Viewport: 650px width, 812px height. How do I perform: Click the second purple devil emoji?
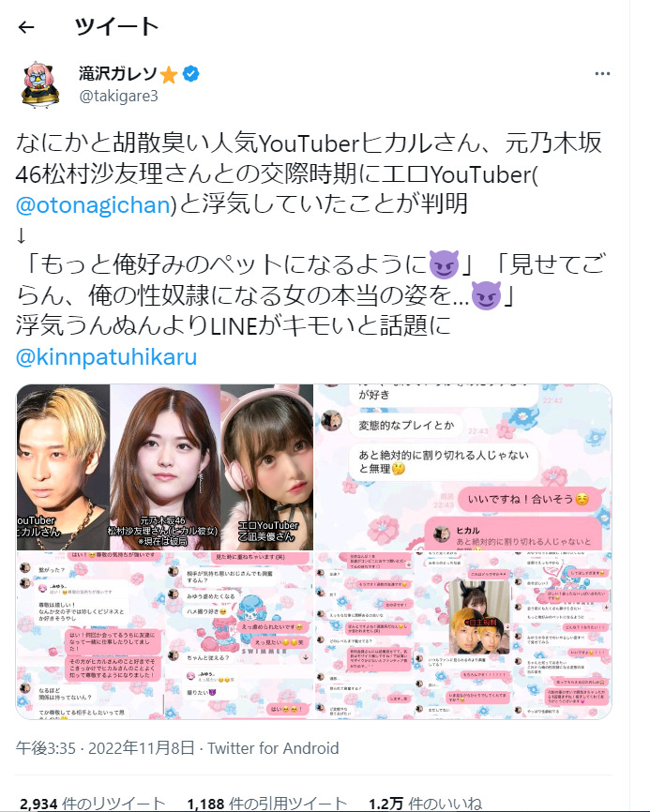point(487,295)
